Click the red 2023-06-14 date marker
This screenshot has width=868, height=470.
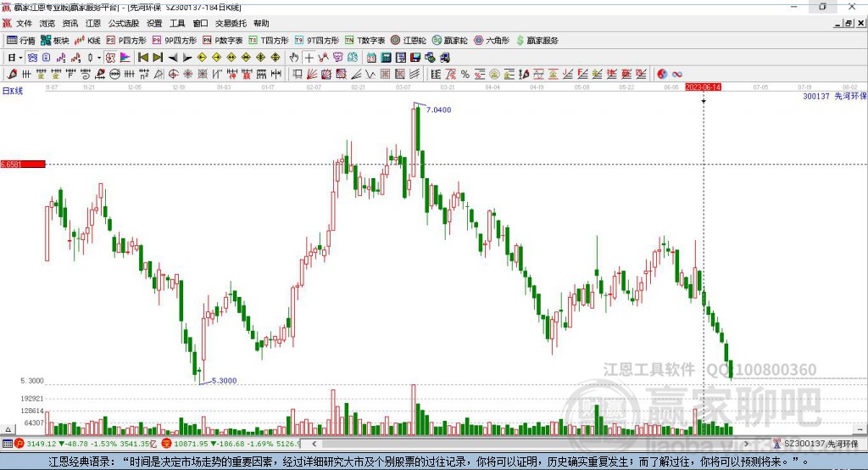(x=703, y=87)
